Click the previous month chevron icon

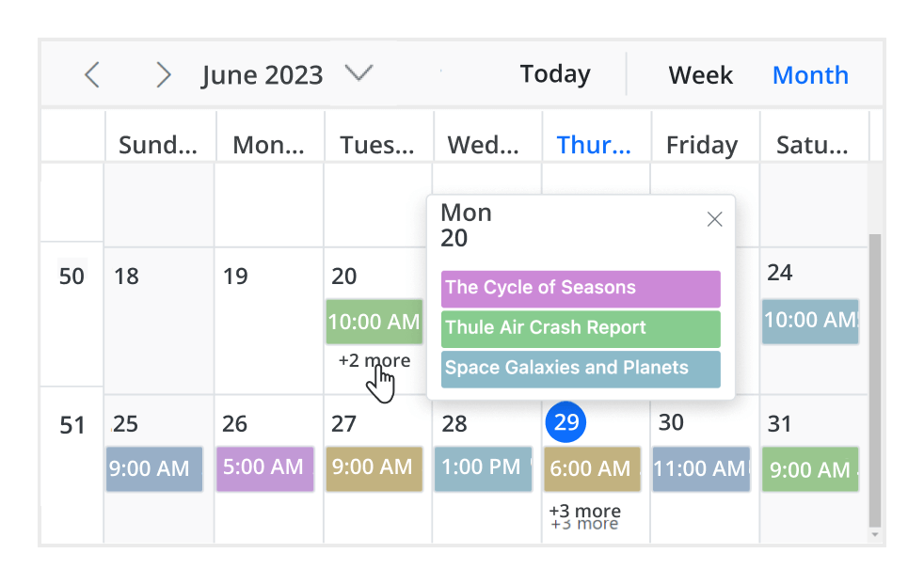pos(91,74)
